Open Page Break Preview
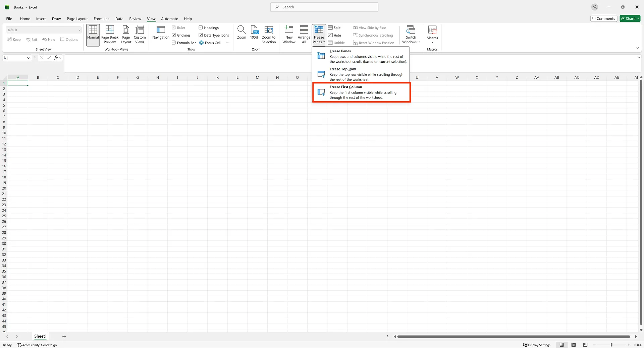The image size is (644, 348). pyautogui.click(x=110, y=35)
